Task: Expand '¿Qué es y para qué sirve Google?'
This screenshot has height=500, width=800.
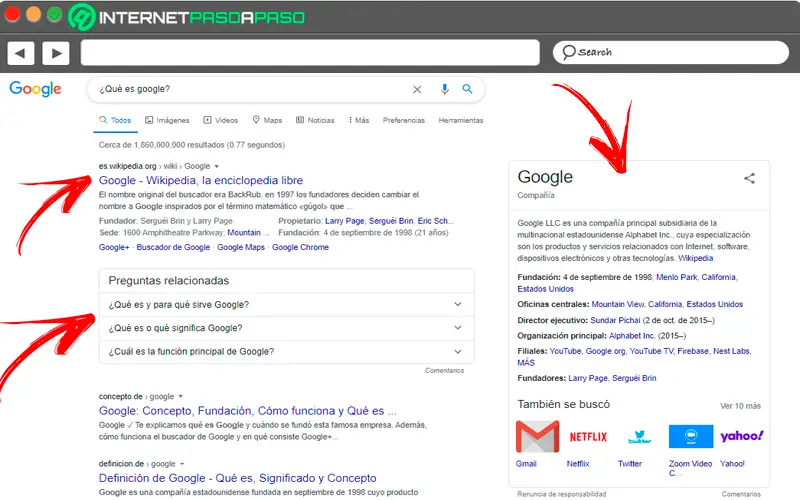Action: click(x=286, y=305)
